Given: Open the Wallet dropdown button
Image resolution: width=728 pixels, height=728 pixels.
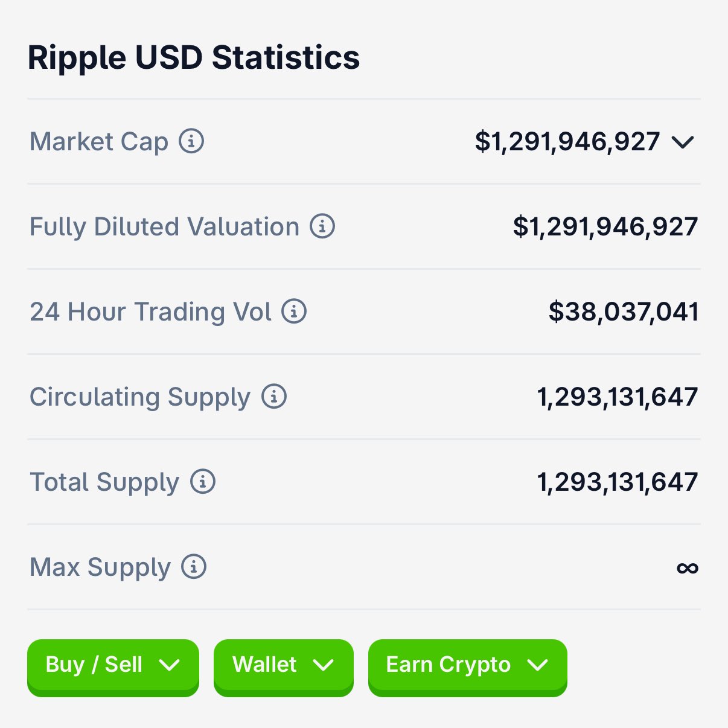Looking at the screenshot, I should (283, 665).
